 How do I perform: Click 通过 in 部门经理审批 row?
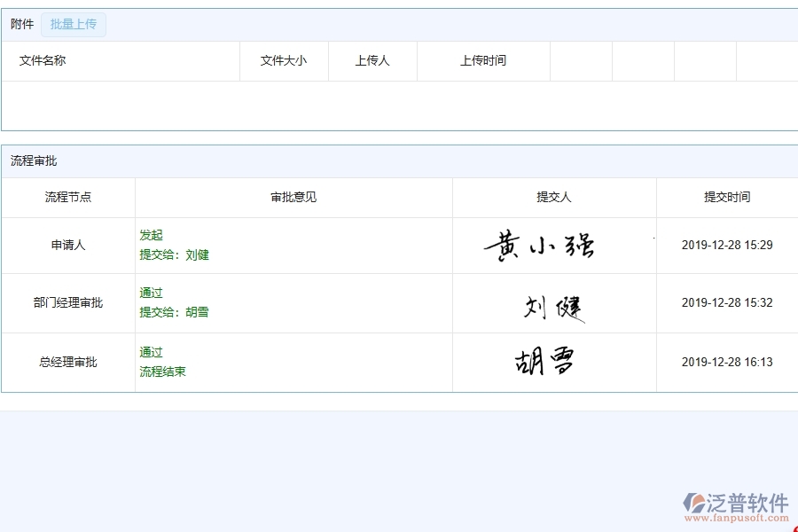click(x=151, y=293)
